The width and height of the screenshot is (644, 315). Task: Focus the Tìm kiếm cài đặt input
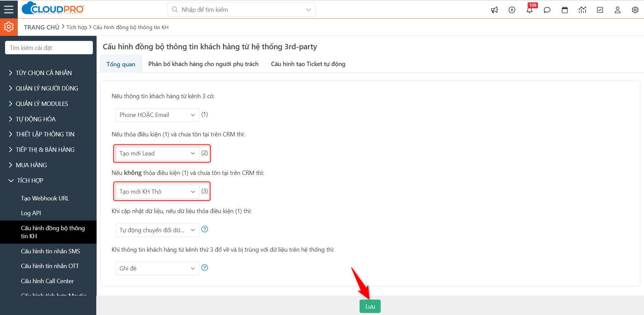[x=49, y=48]
